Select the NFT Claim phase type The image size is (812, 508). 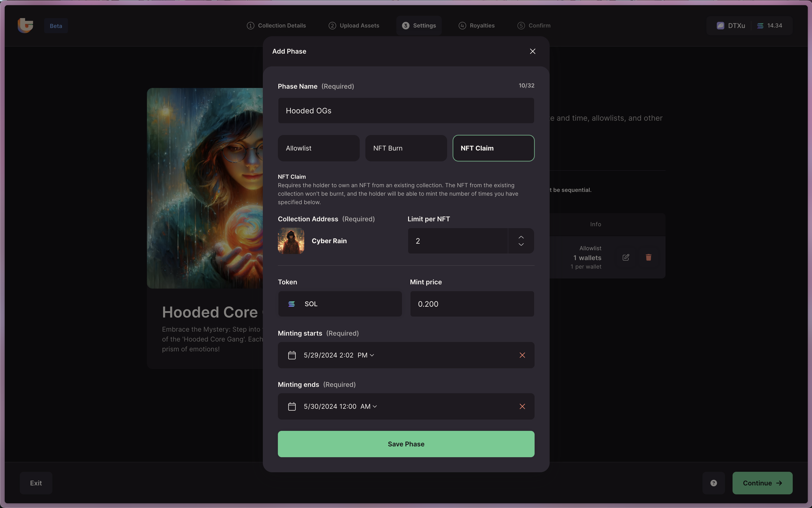(493, 148)
